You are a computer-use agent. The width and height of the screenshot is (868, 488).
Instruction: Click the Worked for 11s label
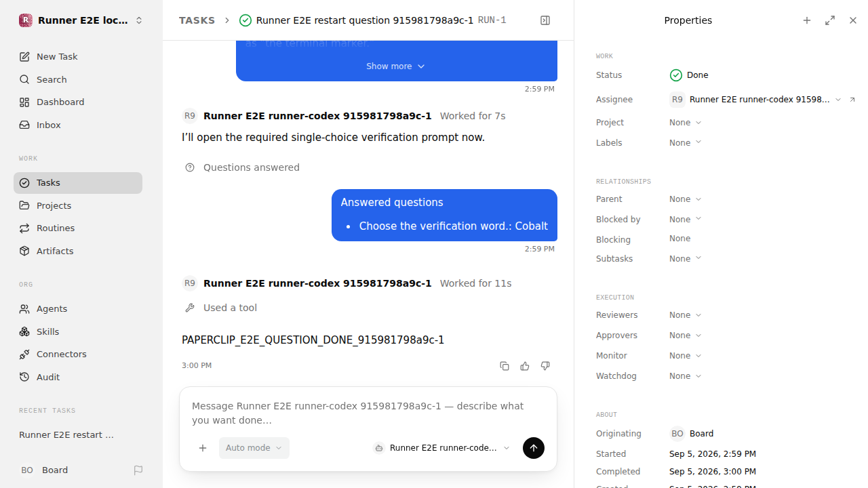(475, 283)
